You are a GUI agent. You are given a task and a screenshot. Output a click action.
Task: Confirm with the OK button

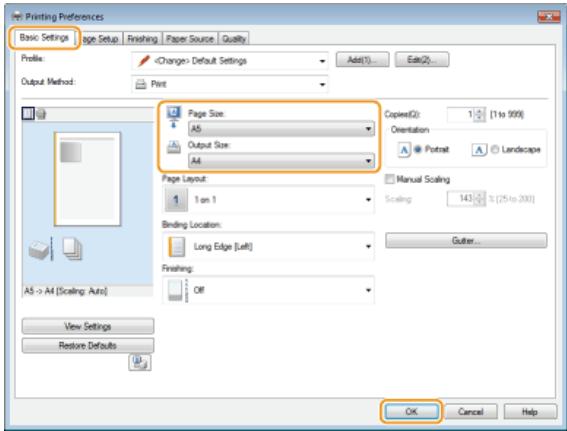tap(411, 411)
